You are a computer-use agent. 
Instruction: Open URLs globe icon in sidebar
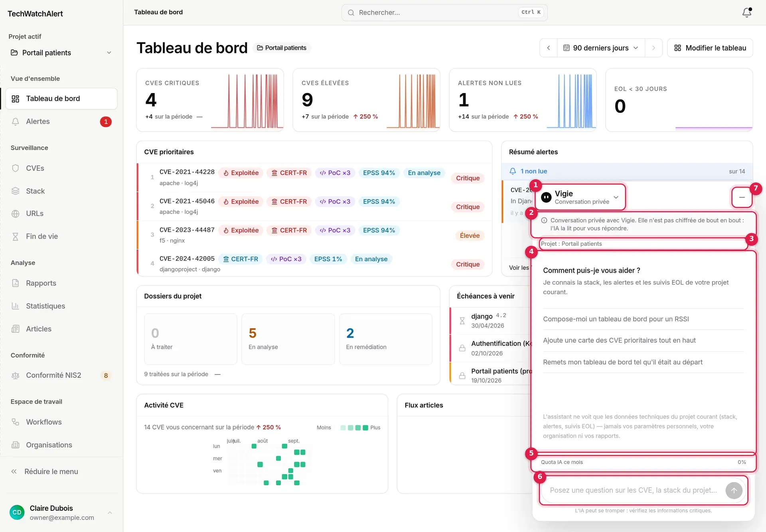(x=16, y=214)
